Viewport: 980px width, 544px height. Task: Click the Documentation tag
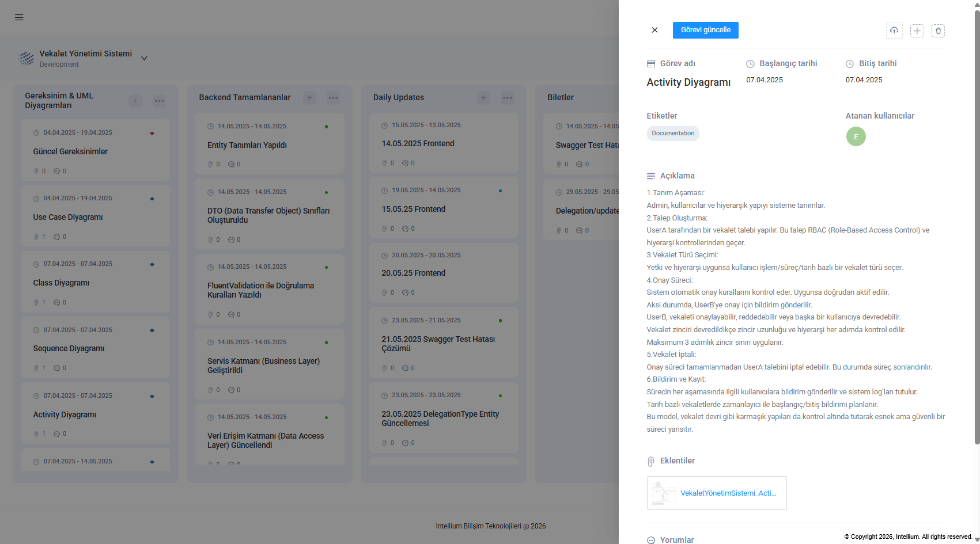673,134
